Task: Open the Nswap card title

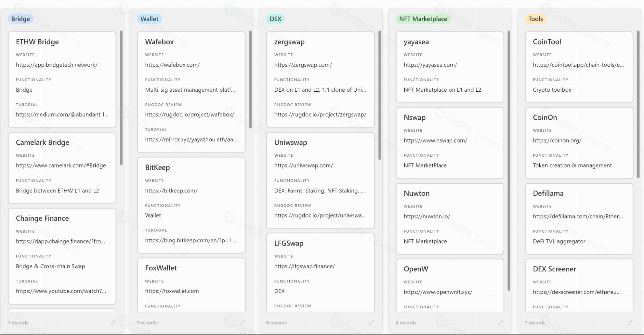Action: pos(415,117)
